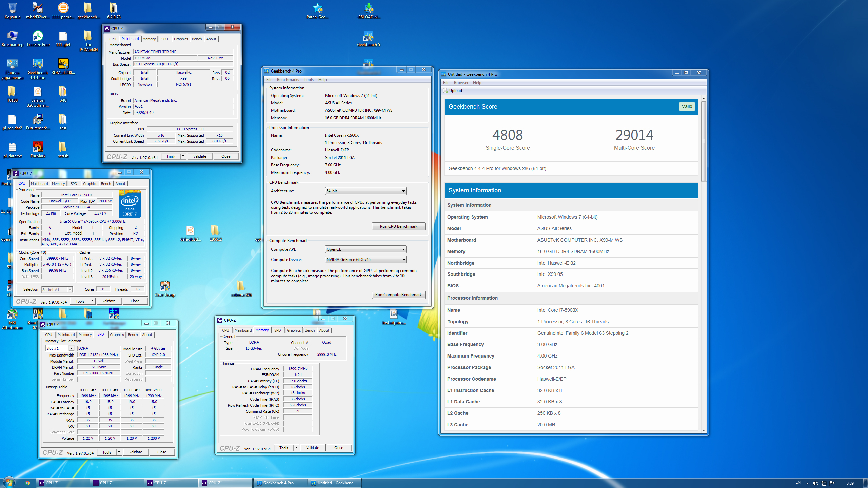868x488 pixels.
Task: Open the Compute Device GTX 745 dropdown
Action: pos(366,260)
